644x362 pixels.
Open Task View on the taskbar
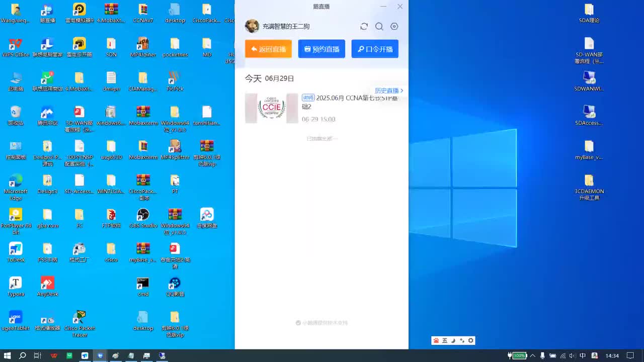(37, 355)
